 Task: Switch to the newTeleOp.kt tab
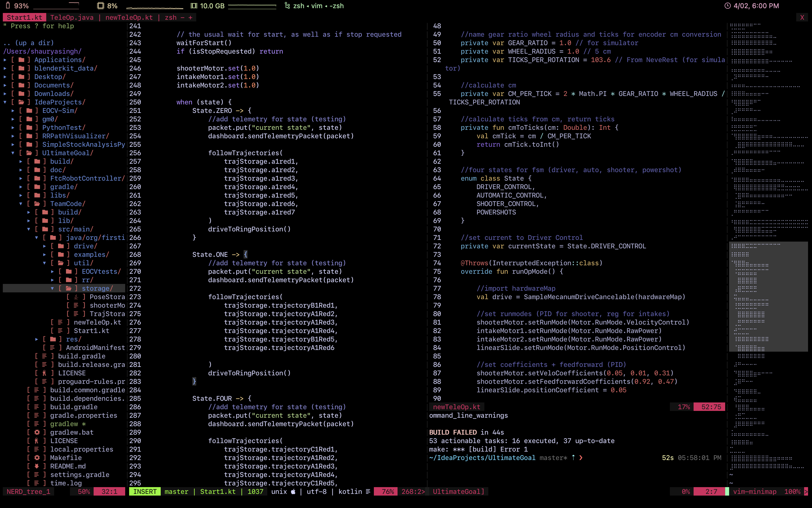coord(129,17)
